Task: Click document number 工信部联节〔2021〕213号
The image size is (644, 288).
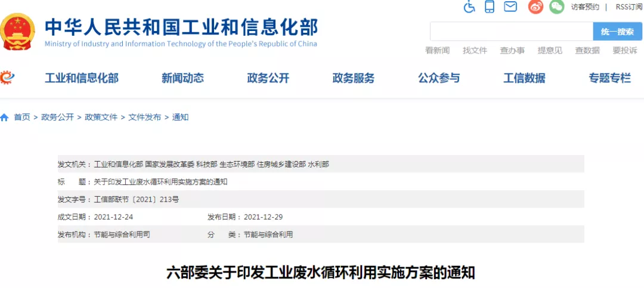Action: [x=137, y=200]
